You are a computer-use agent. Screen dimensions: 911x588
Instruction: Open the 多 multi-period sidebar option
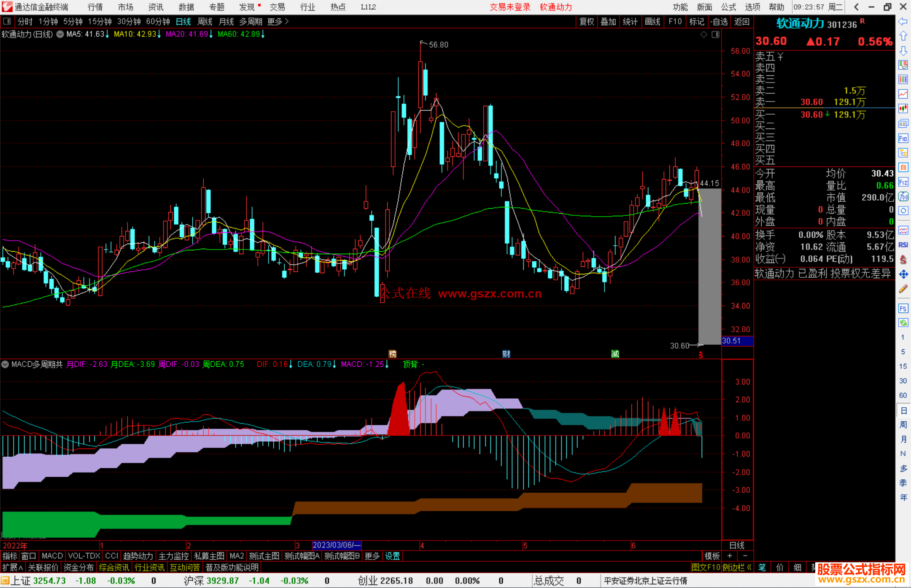pos(903,468)
